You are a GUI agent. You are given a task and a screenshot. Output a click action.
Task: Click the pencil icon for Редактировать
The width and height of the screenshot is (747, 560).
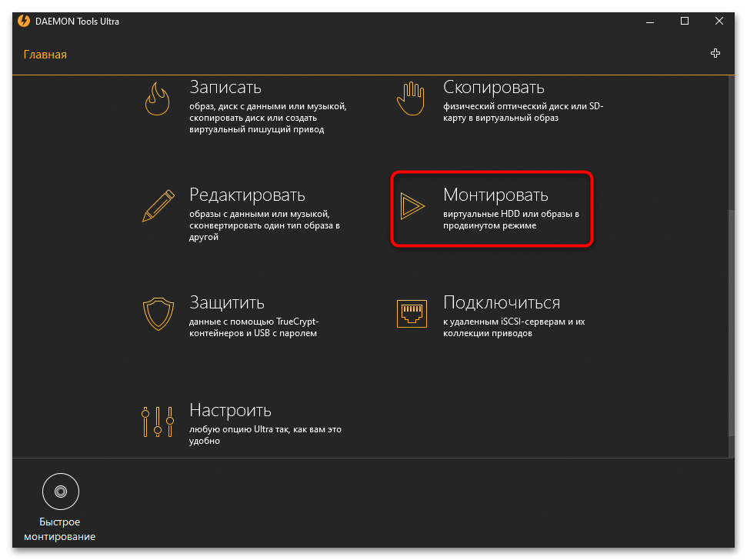tap(158, 205)
